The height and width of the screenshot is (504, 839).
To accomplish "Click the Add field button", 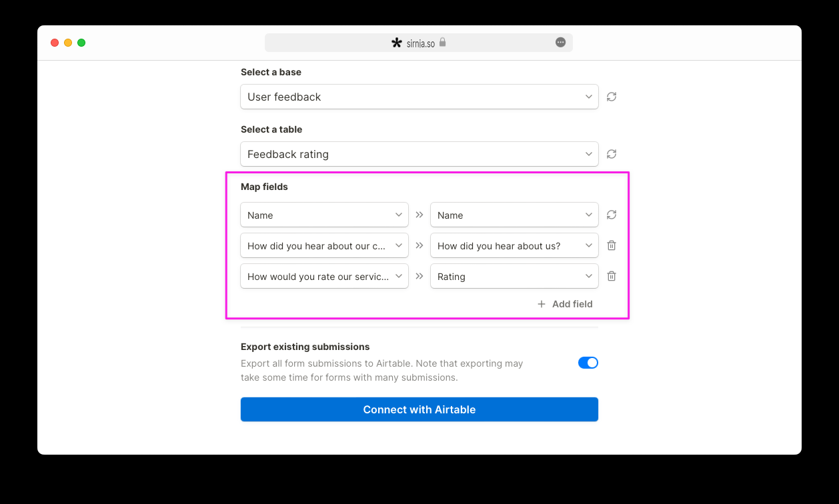I will pyautogui.click(x=565, y=304).
